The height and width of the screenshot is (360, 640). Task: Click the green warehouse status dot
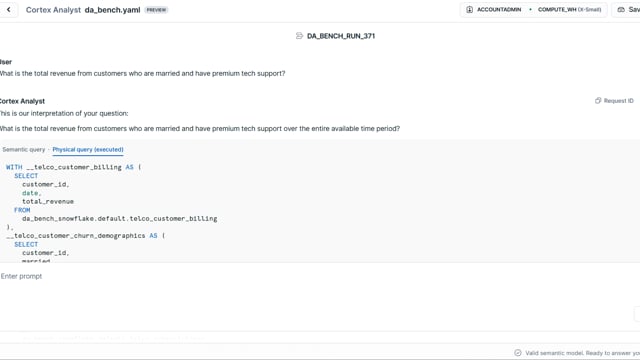tap(530, 9)
